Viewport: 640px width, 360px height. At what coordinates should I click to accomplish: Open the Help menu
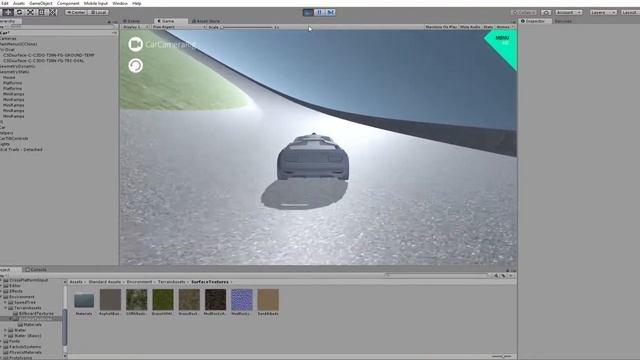click(137, 3)
